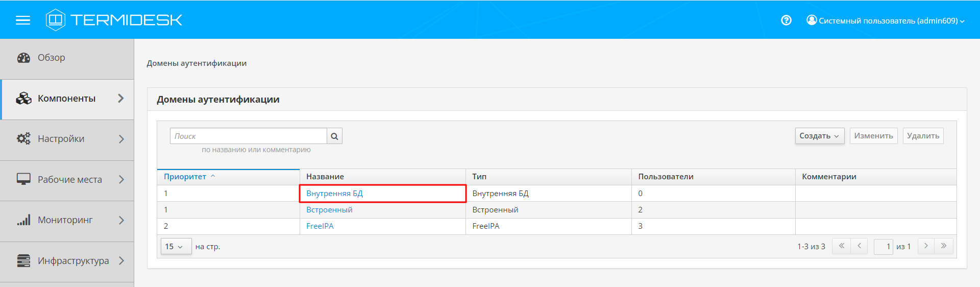Expand the Рабочие места chevron
The width and height of the screenshot is (980, 287).
click(x=121, y=179)
